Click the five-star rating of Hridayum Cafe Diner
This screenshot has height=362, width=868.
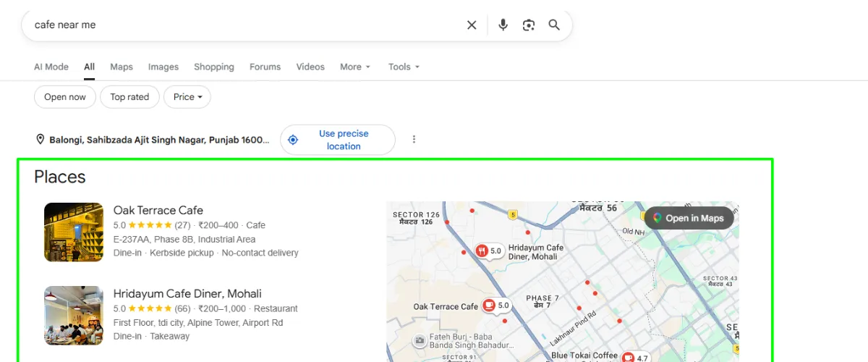pyautogui.click(x=150, y=308)
